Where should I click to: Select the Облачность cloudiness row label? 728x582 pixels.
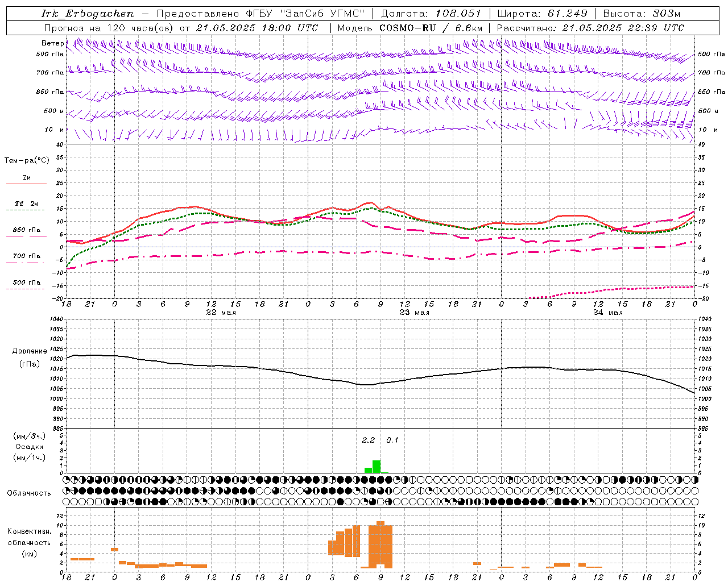pos(29,493)
